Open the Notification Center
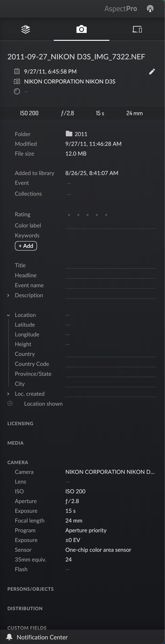This screenshot has width=165, height=644. pyautogui.click(x=42, y=637)
